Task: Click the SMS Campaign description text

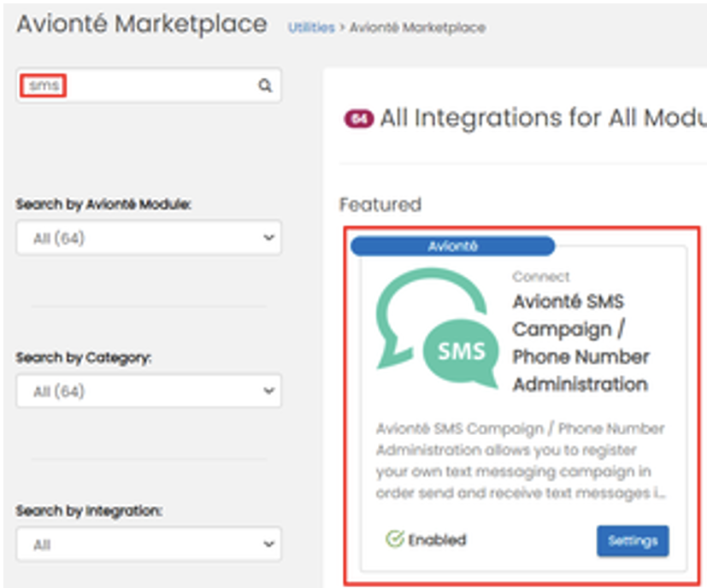Action: (521, 461)
